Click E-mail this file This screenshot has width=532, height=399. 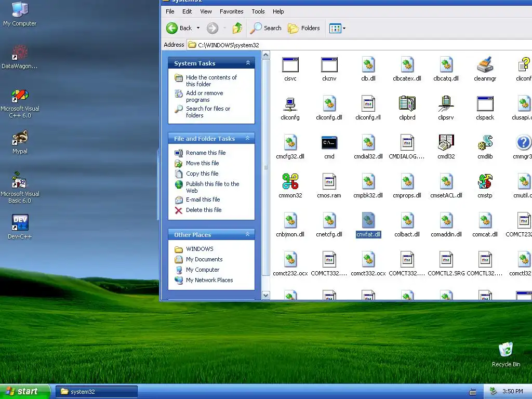click(x=203, y=199)
